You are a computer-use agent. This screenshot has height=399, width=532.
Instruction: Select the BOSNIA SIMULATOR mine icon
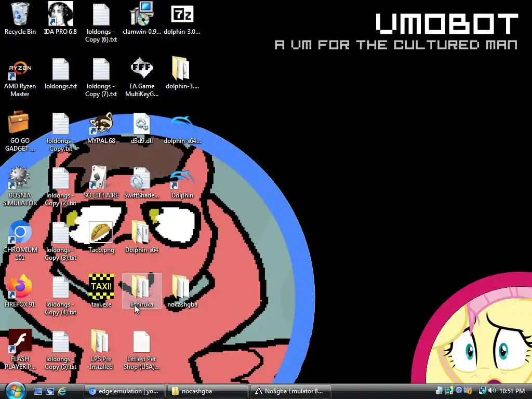20,187
